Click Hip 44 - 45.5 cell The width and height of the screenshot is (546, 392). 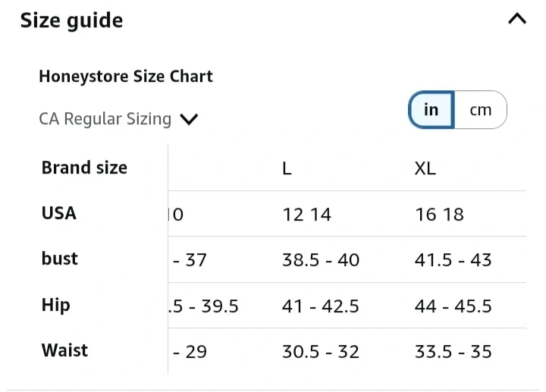point(453,306)
